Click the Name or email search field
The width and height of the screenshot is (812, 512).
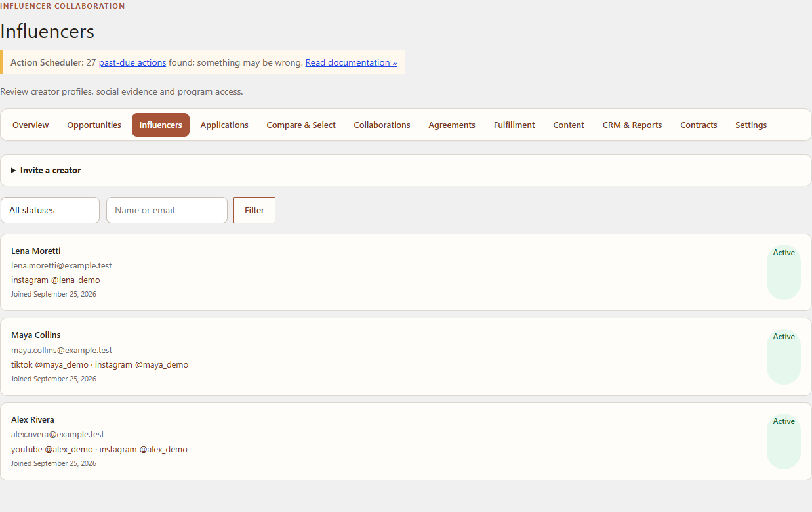(x=167, y=210)
